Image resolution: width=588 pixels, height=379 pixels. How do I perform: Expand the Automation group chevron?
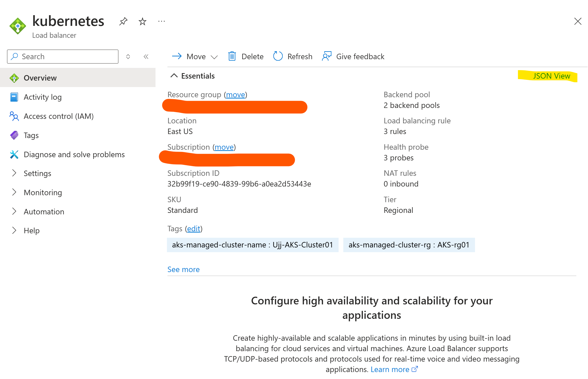(x=14, y=211)
